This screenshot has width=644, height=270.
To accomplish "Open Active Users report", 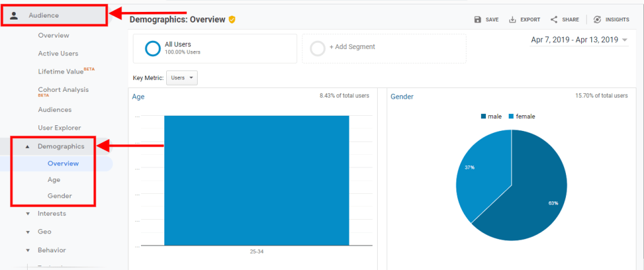I will pos(58,53).
